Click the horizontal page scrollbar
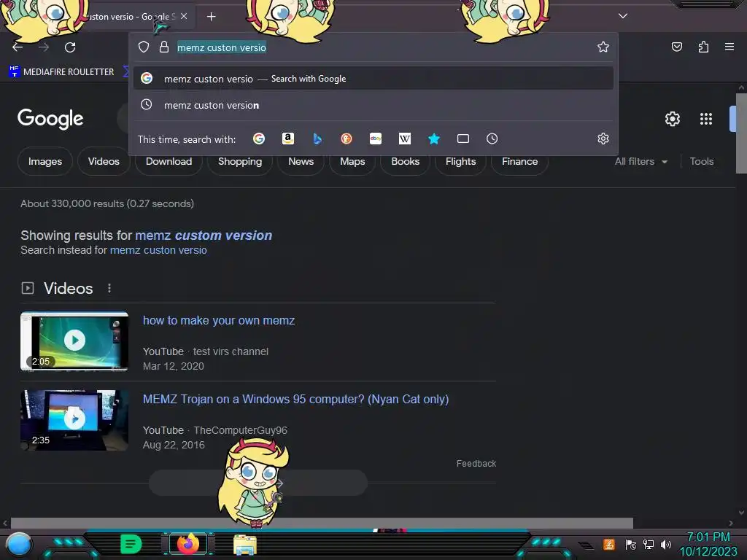Image resolution: width=747 pixels, height=560 pixels. (322, 523)
